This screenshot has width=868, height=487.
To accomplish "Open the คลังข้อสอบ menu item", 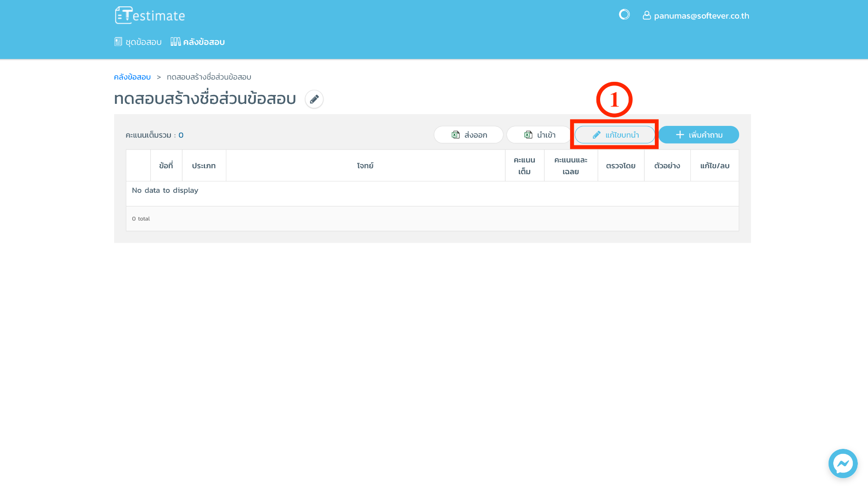I will point(198,42).
